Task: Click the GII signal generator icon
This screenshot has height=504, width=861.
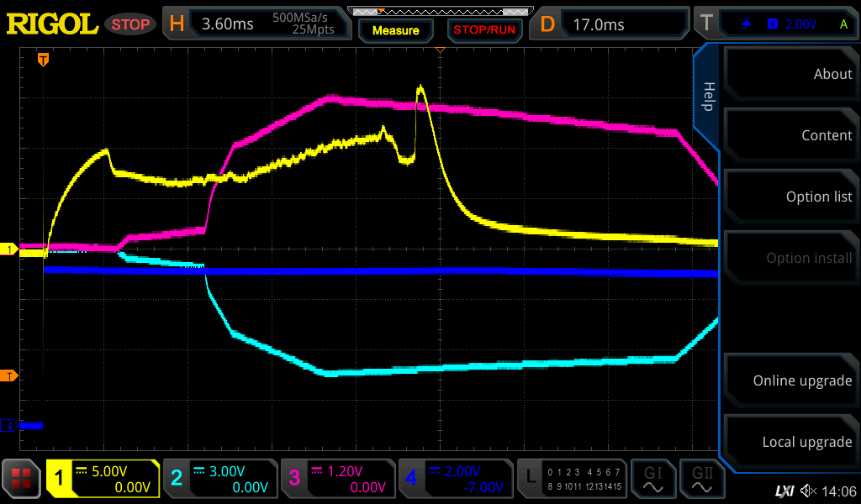Action: click(x=702, y=480)
